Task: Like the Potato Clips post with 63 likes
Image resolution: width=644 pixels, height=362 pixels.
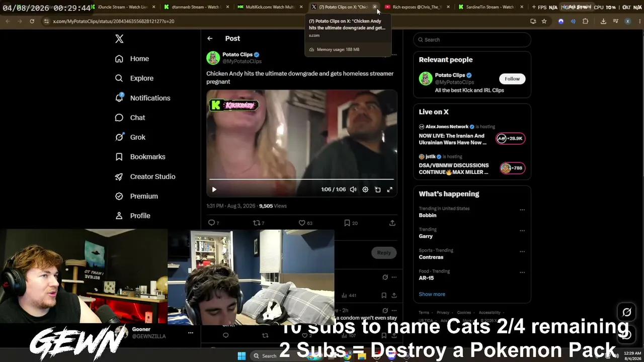Action: point(302,223)
